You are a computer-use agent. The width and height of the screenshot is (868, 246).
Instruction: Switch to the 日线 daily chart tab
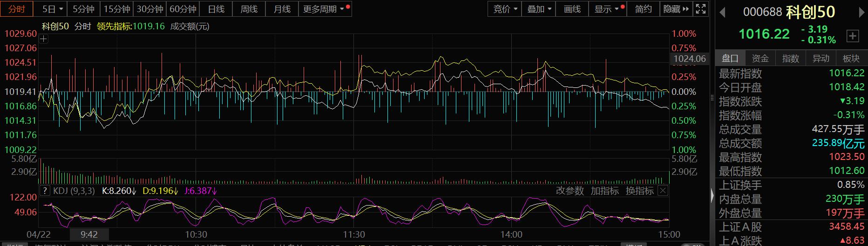(216, 9)
